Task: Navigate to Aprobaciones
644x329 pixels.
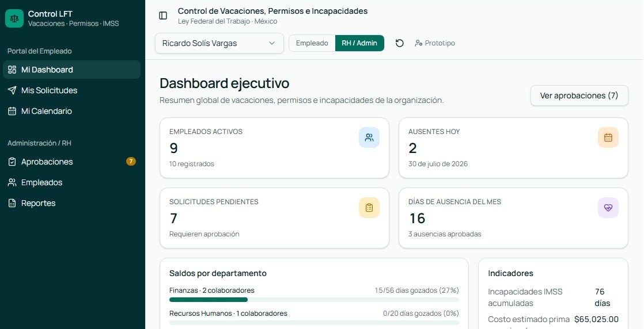Action: [72, 162]
